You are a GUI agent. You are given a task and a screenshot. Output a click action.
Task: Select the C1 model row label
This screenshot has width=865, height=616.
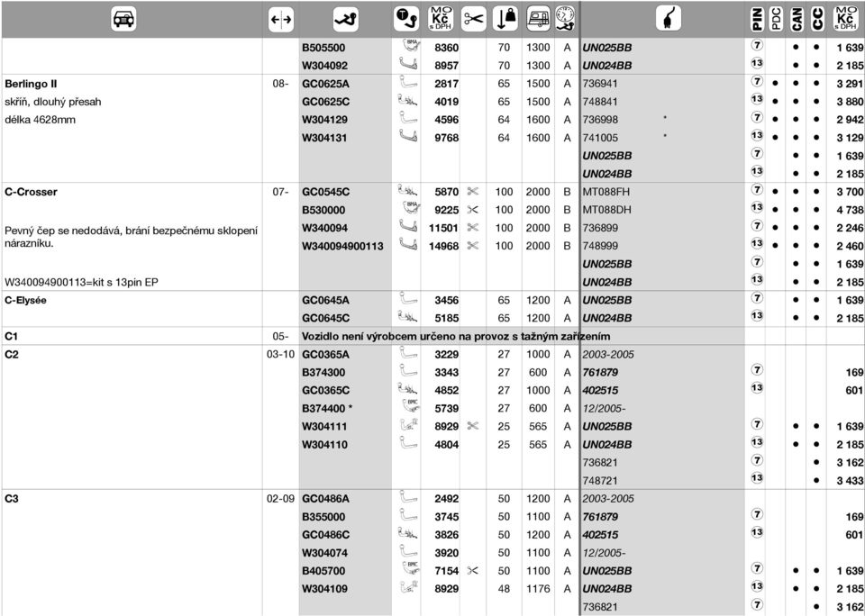[11, 336]
